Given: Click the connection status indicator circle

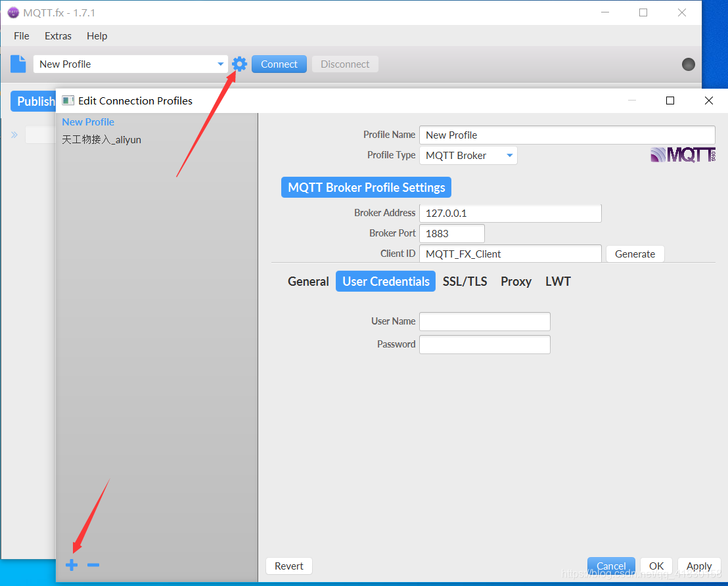Looking at the screenshot, I should [689, 64].
